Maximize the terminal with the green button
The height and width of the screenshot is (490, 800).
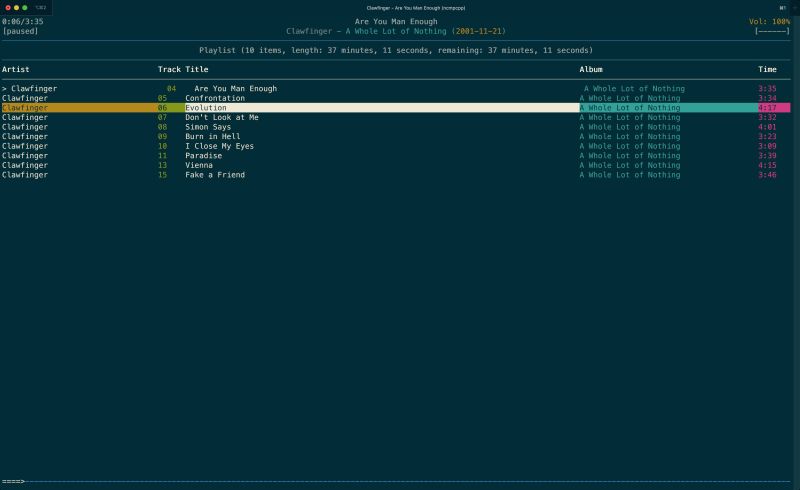coord(24,8)
